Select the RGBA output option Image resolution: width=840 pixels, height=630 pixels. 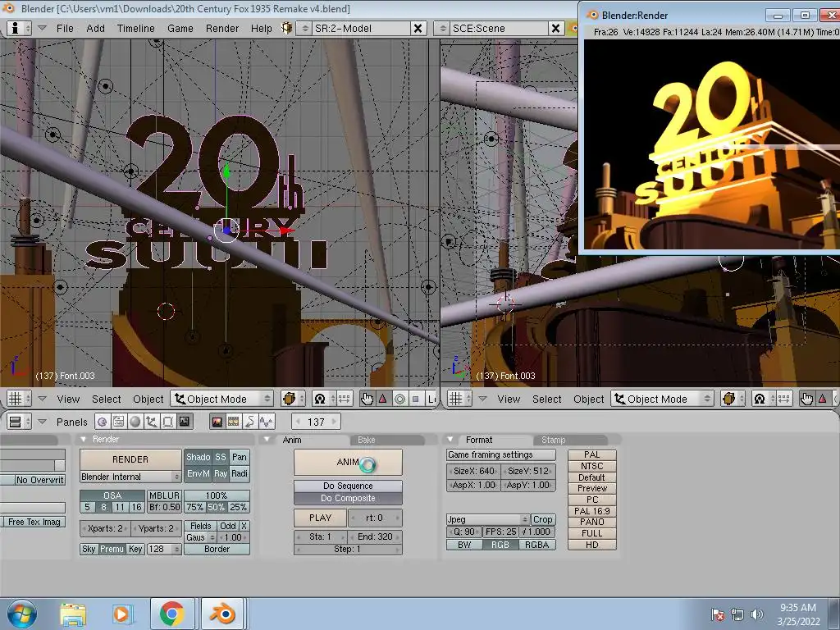[536, 545]
